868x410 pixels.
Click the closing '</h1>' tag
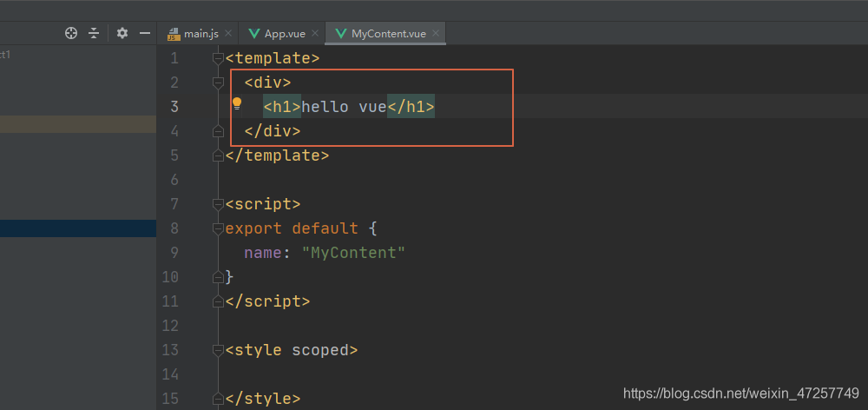411,107
